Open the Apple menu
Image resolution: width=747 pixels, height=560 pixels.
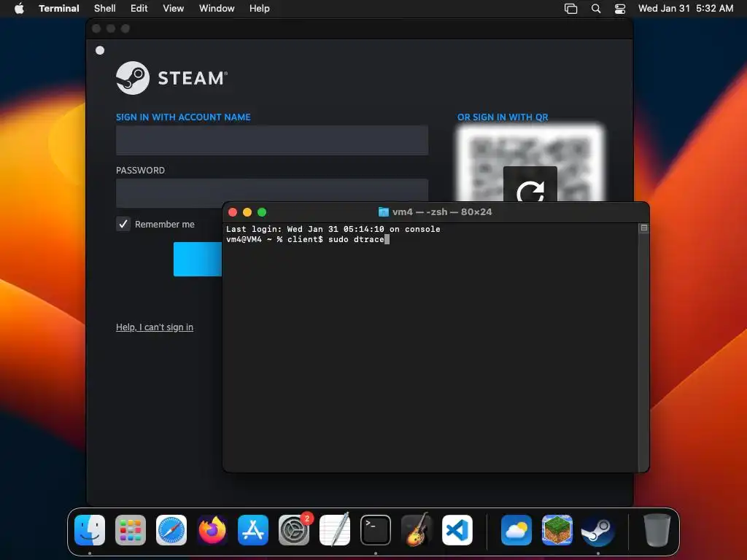pos(19,8)
